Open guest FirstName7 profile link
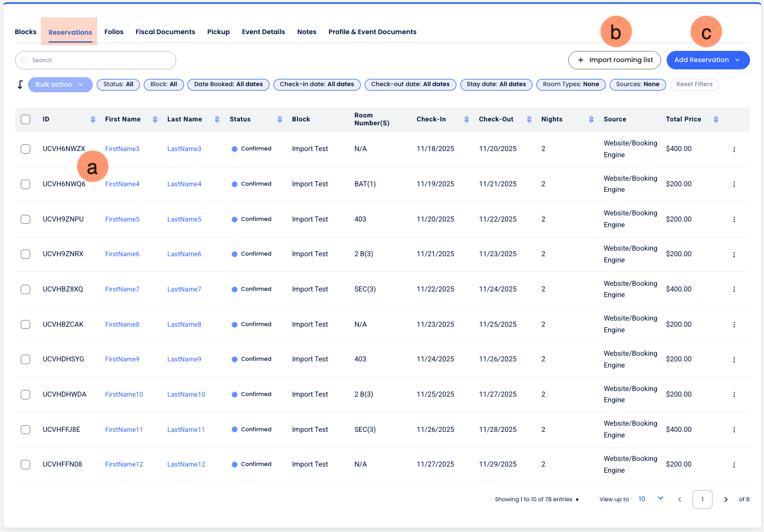 [122, 289]
